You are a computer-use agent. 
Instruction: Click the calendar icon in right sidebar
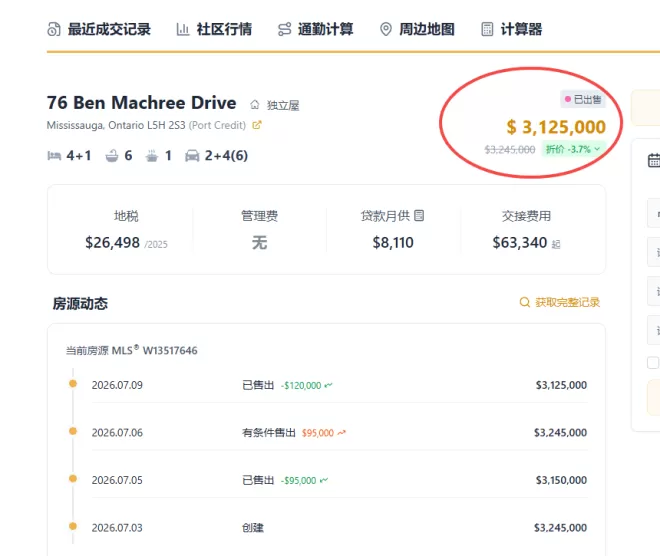tap(654, 160)
